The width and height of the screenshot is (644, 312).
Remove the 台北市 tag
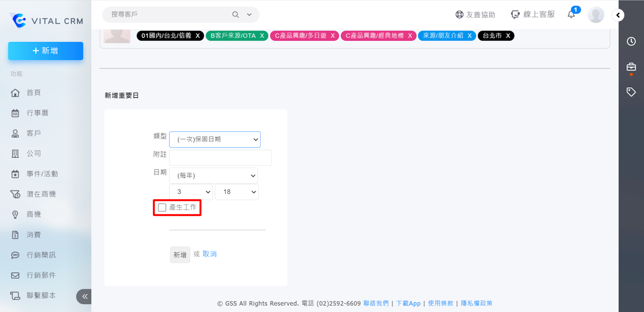tap(508, 36)
